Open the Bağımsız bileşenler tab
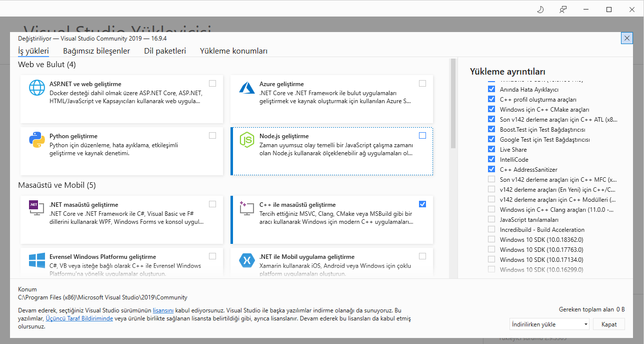This screenshot has height=344, width=644. pos(96,51)
